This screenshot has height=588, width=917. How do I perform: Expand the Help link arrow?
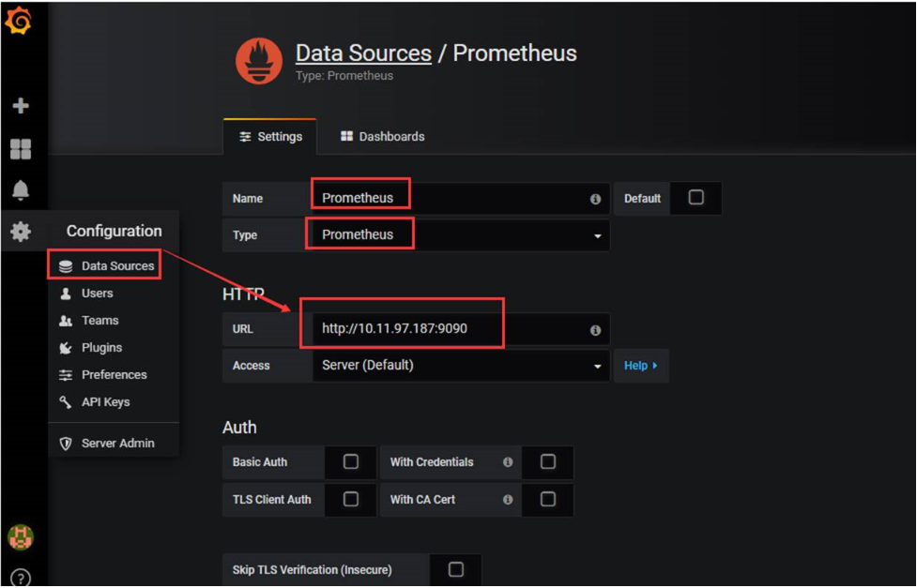641,366
